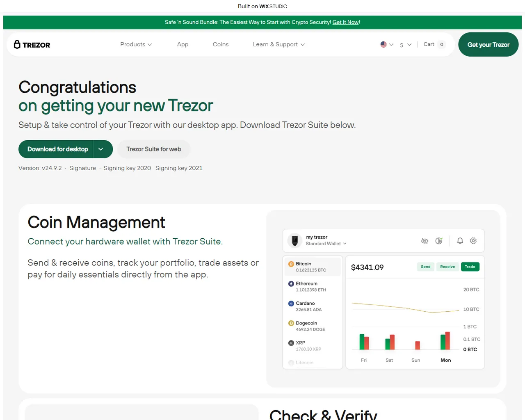Image resolution: width=525 pixels, height=420 pixels.
Task: Click the Dogecoin coin icon
Action: coord(291,323)
